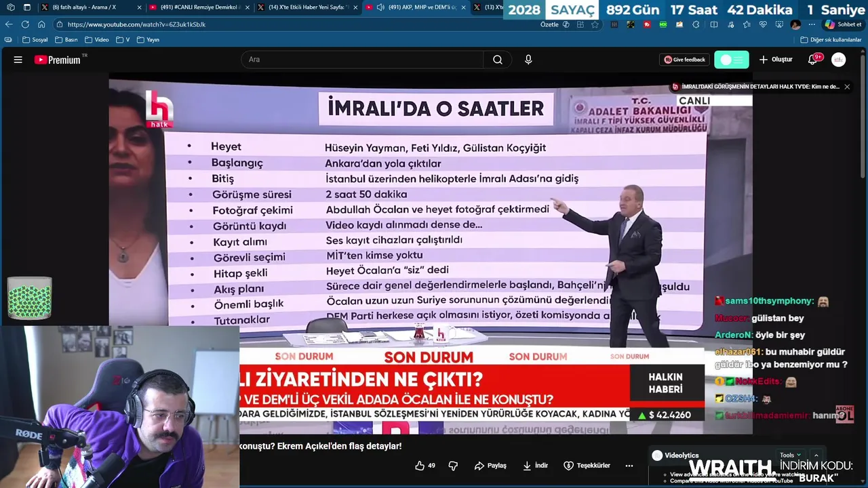Screen dimensions: 868x488
Task: Open the YouTube hamburger guide menu
Action: coord(18,60)
